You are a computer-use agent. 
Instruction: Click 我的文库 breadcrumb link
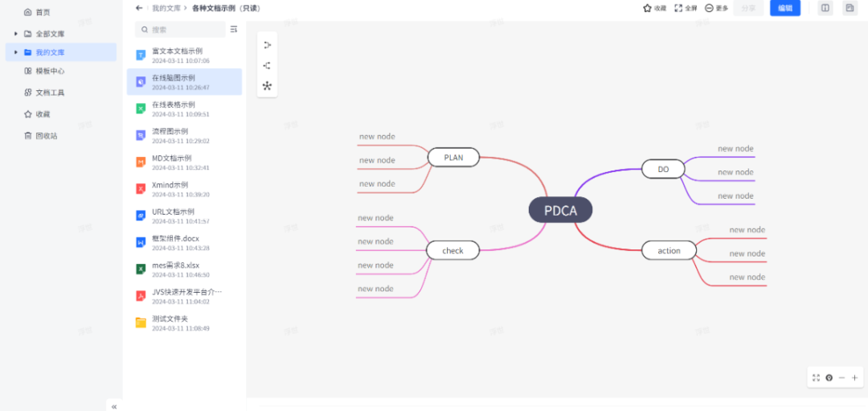tap(165, 8)
